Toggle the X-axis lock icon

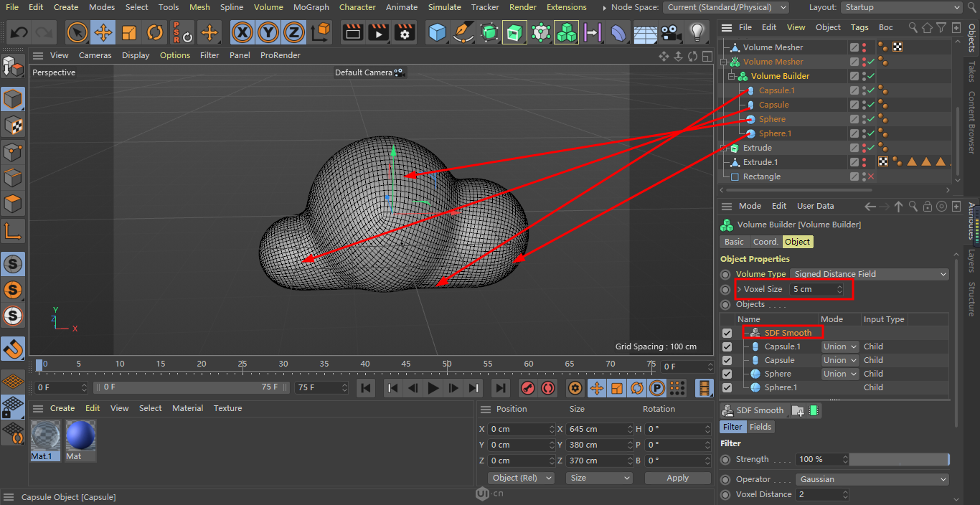[242, 33]
